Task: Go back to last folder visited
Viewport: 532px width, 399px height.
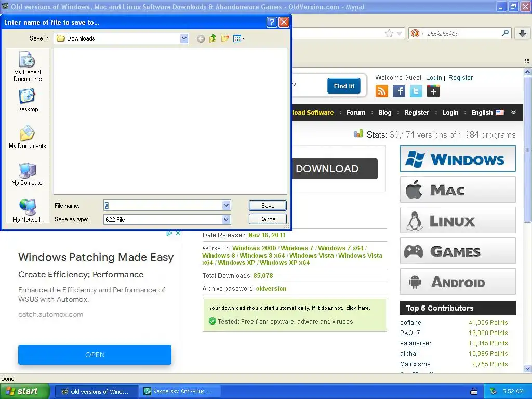Action: pyautogui.click(x=201, y=38)
